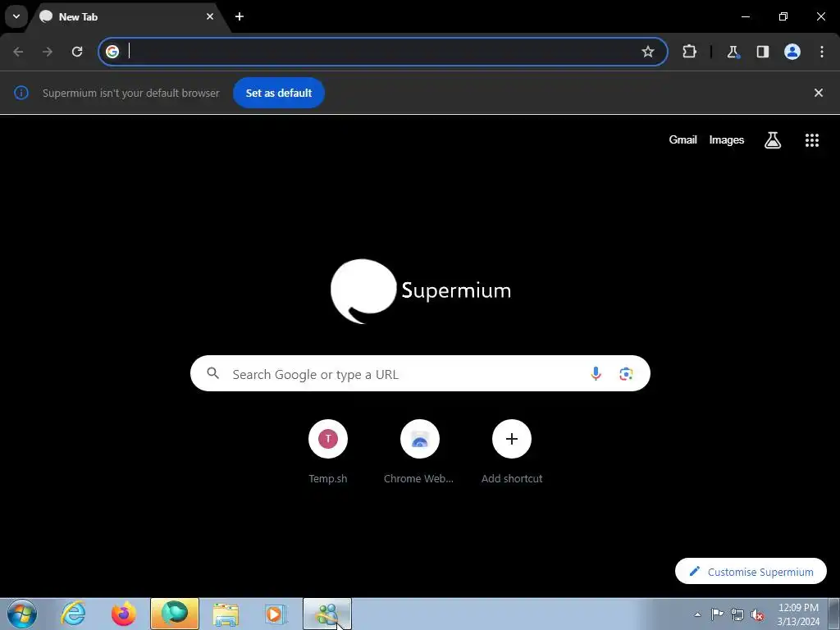The image size is (840, 630).
Task: Open Action Center flag icon
Action: pyautogui.click(x=717, y=614)
